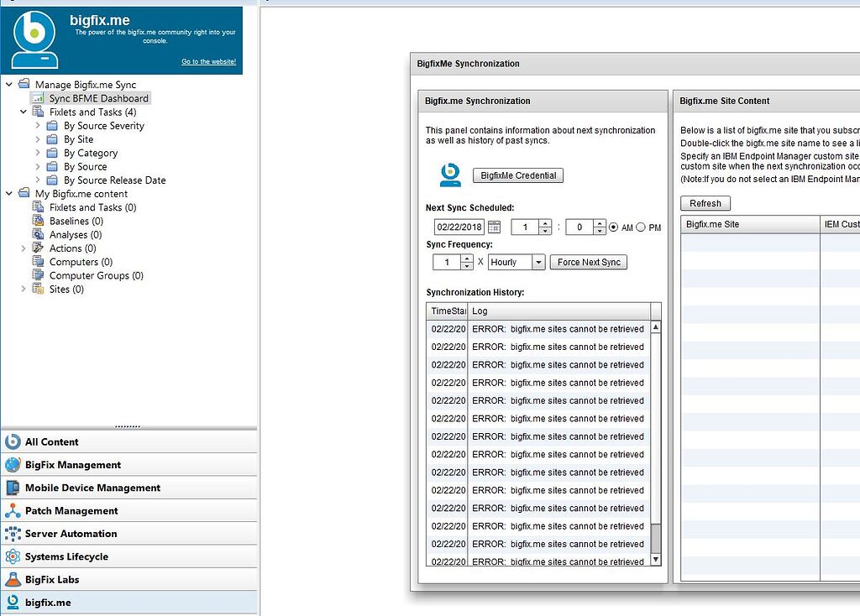Open the calendar picker for Next Sync date
This screenshot has height=616, width=860.
[493, 226]
